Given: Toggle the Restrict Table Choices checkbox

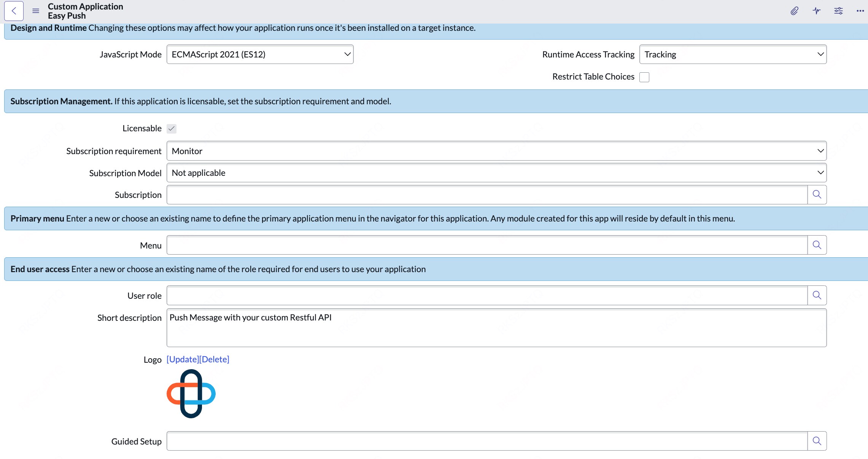Looking at the screenshot, I should [644, 77].
